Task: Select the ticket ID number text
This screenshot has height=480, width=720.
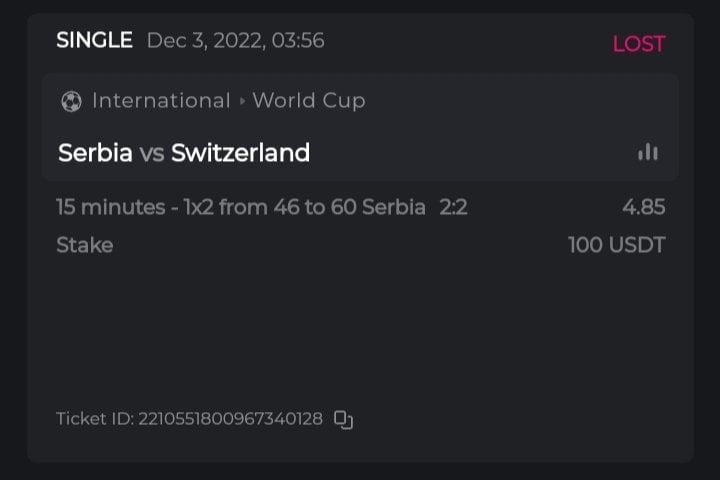Action: click(x=230, y=419)
